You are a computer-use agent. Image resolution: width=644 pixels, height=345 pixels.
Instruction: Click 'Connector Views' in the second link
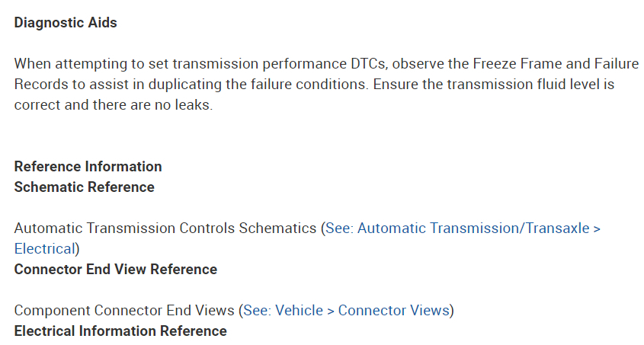point(393,310)
